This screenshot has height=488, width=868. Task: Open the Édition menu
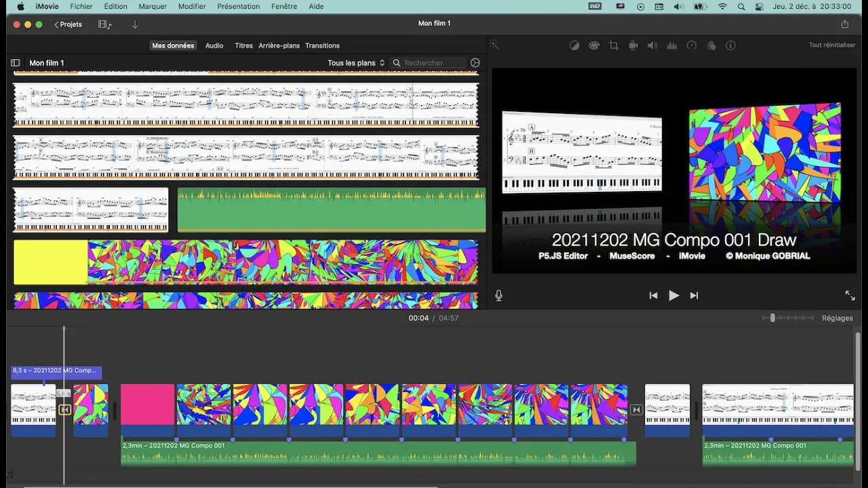click(115, 6)
